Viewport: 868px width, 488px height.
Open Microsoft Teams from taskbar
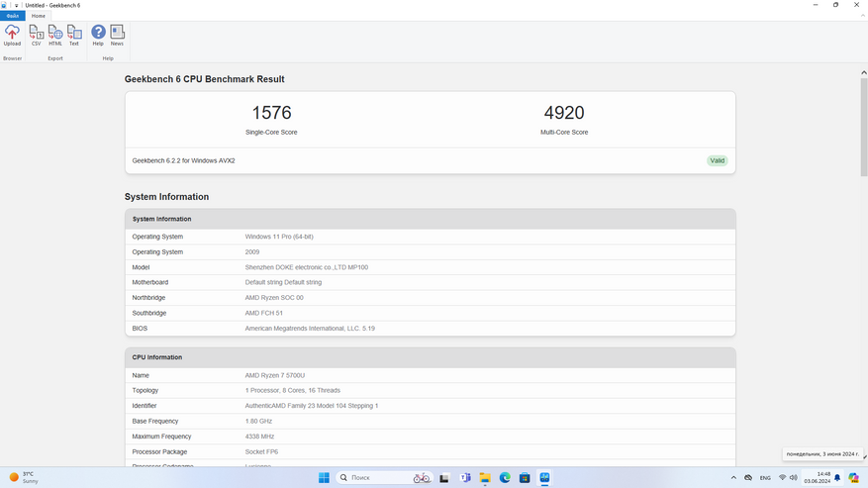(465, 478)
